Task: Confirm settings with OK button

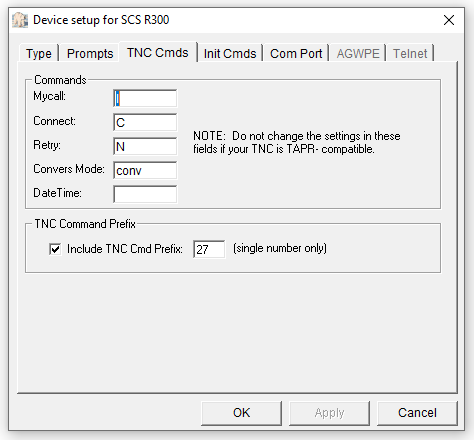Action: point(241,413)
